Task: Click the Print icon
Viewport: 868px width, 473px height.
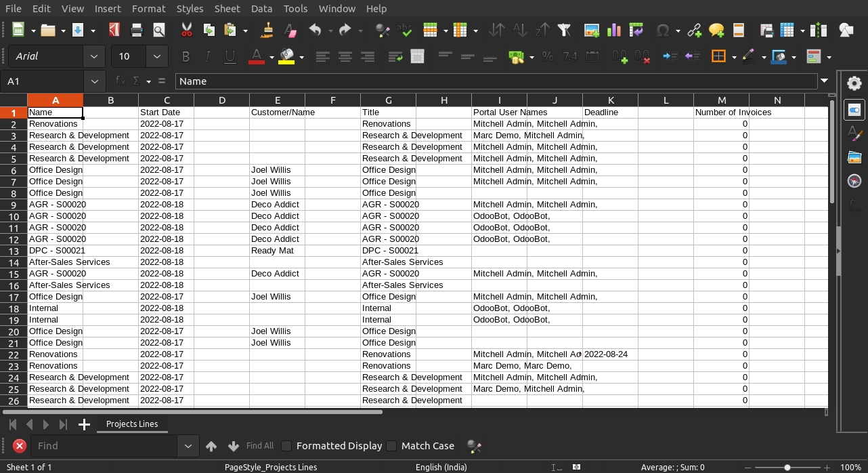Action: [x=137, y=30]
